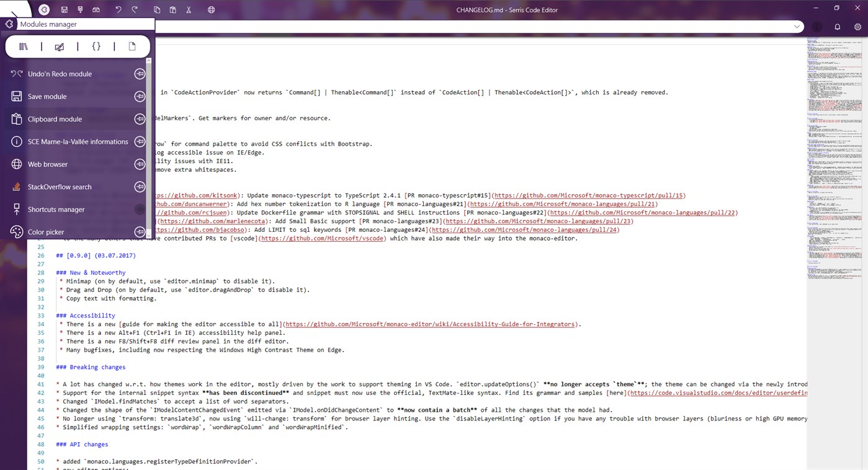Pin the Undo'n Redo module

tap(140, 73)
